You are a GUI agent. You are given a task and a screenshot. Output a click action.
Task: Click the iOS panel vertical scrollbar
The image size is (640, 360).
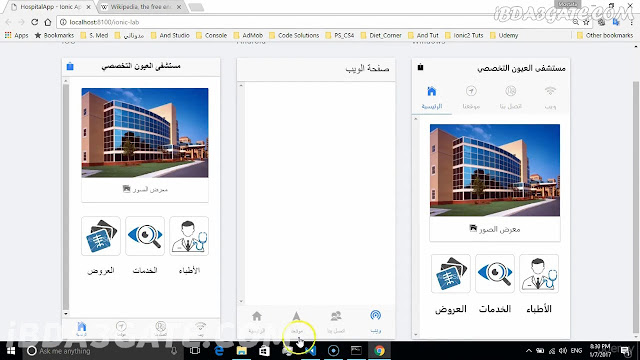pos(66,196)
